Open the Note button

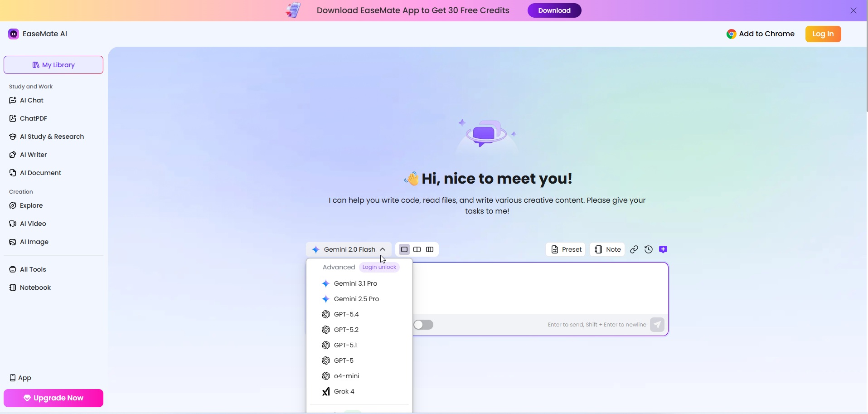click(607, 249)
